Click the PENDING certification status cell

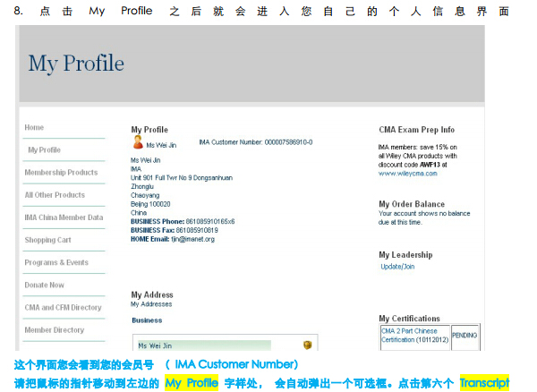(465, 336)
